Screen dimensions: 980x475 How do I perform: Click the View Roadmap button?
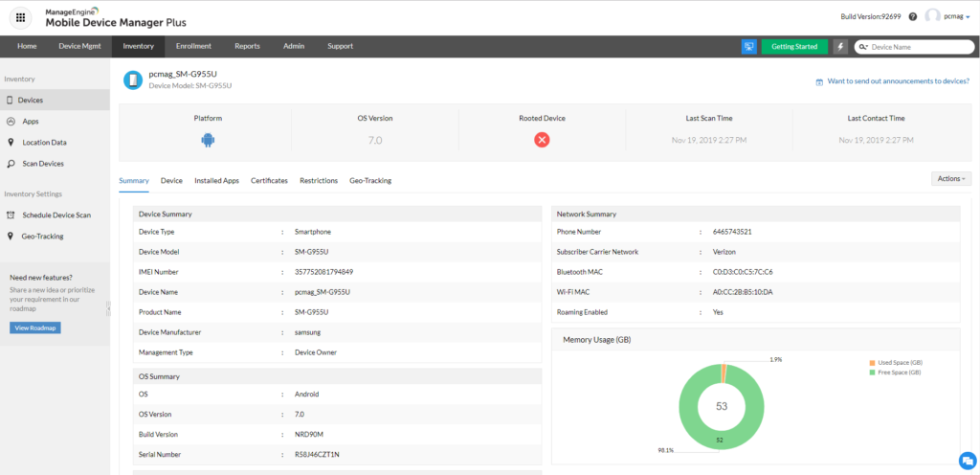click(x=35, y=328)
